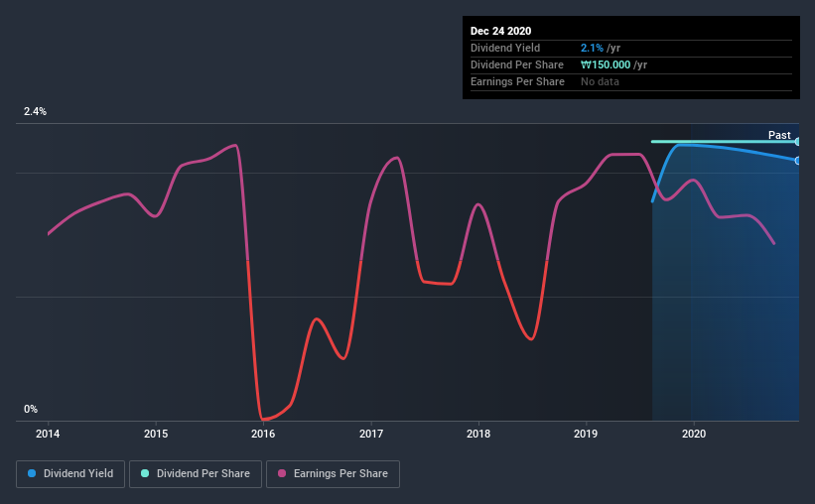Click the 2018 year on the timeline
The height and width of the screenshot is (504, 815).
point(478,434)
